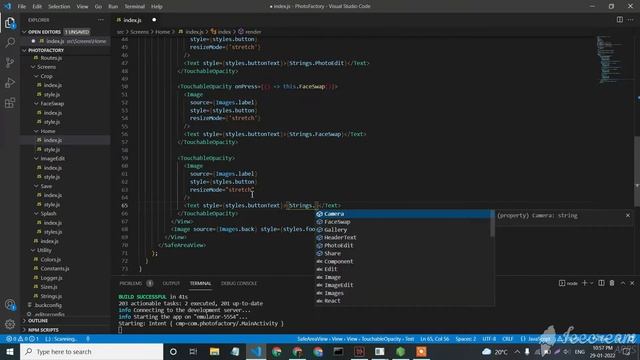Open the Accounts menu icon
The image size is (640, 360).
pos(10,304)
